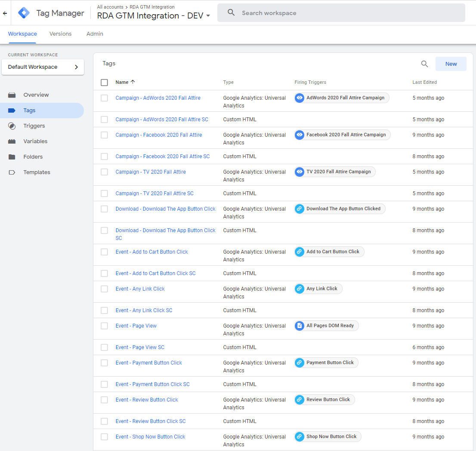This screenshot has width=476, height=451.
Task: Click the "Firing Triggers" column header
Action: [310, 82]
